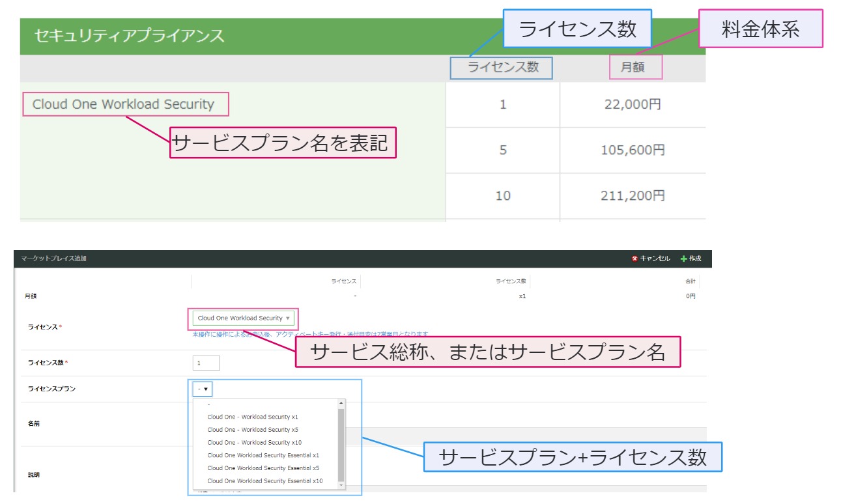The image size is (841, 504).
Task: Click the plan list scrollbar up arrow
Action: [341, 404]
